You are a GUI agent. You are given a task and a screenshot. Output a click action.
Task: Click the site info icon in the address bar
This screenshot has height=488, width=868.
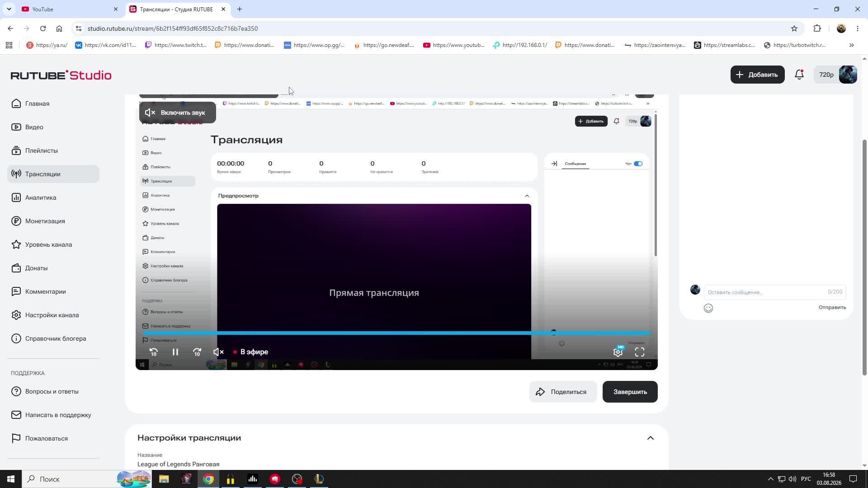point(78,28)
